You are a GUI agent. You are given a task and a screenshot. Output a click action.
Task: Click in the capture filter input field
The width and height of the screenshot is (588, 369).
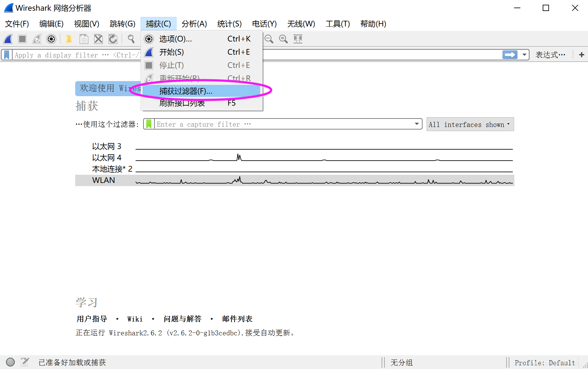point(283,124)
